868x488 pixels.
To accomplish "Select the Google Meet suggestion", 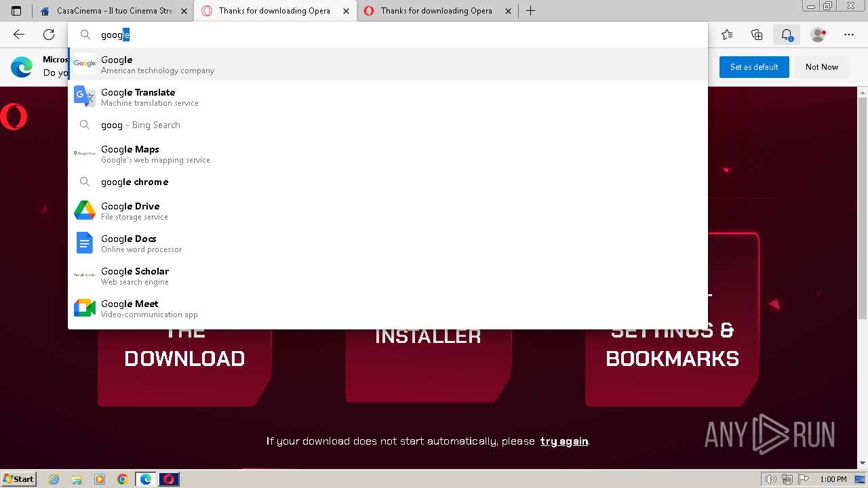I will pyautogui.click(x=388, y=308).
